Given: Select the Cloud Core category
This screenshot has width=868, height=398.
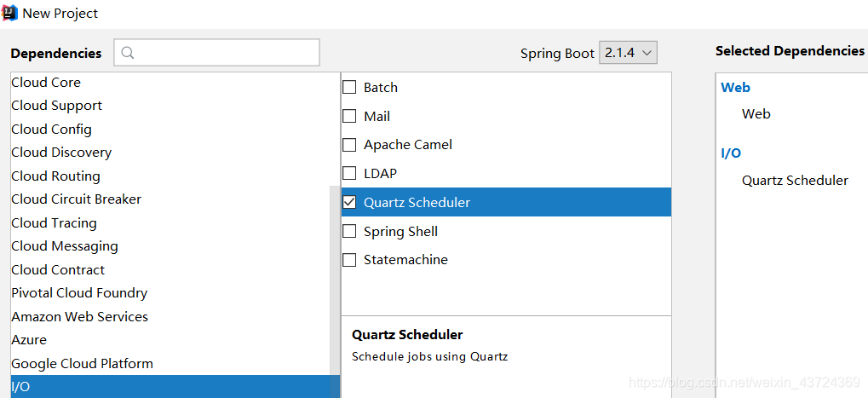Looking at the screenshot, I should click(46, 83).
